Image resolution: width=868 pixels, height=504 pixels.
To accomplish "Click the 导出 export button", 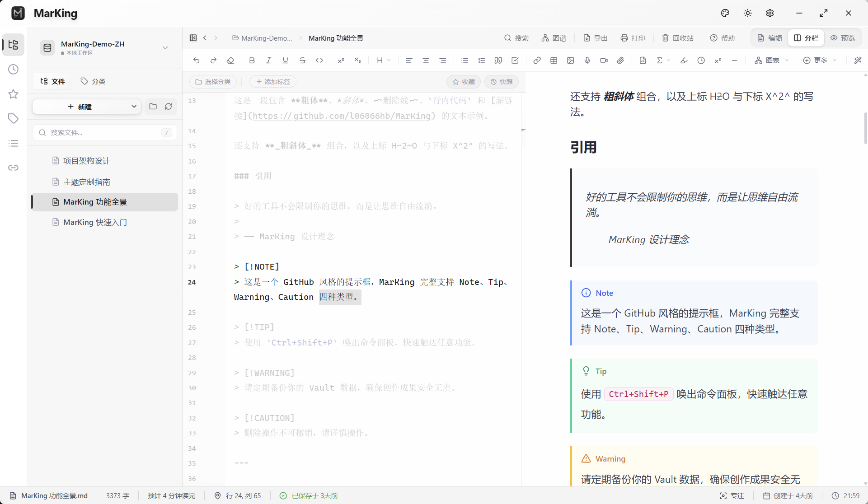I will [x=595, y=38].
